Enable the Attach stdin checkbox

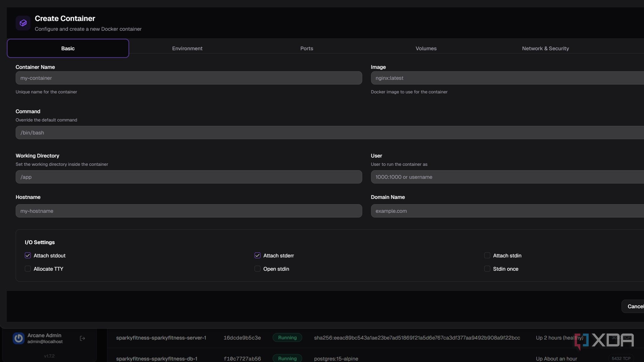487,255
